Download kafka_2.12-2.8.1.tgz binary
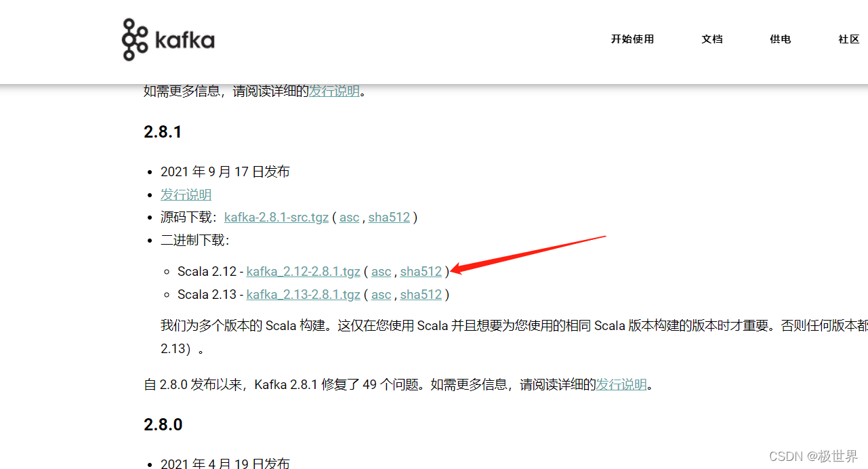The height and width of the screenshot is (469, 868). 303,272
